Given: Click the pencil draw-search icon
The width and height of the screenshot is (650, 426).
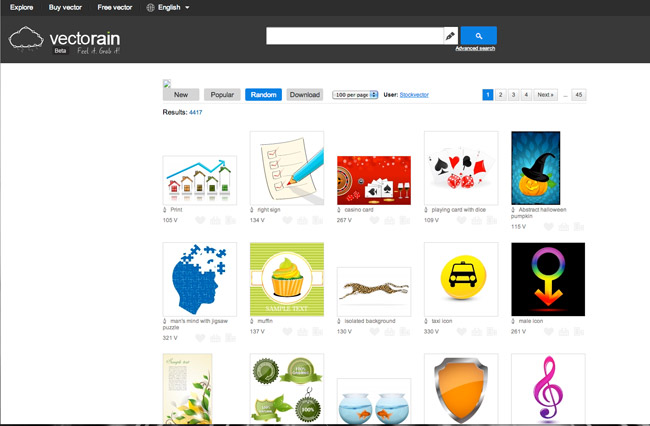Looking at the screenshot, I should (x=450, y=36).
